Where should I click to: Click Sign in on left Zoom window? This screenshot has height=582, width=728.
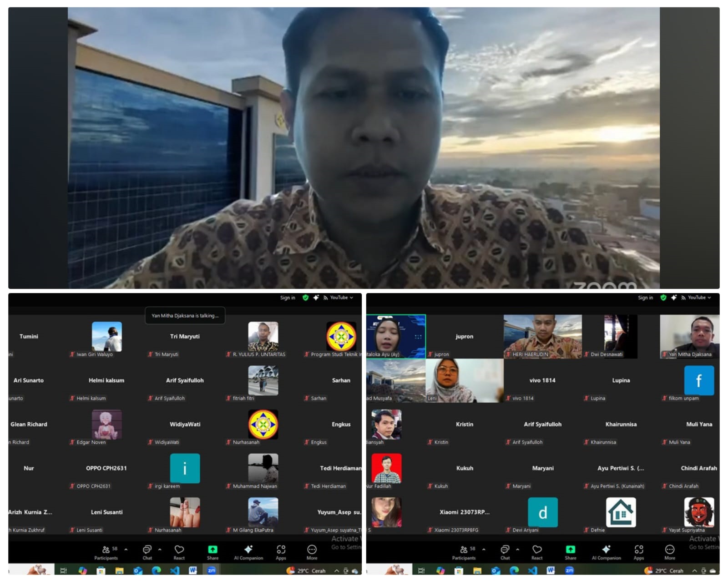coord(288,298)
